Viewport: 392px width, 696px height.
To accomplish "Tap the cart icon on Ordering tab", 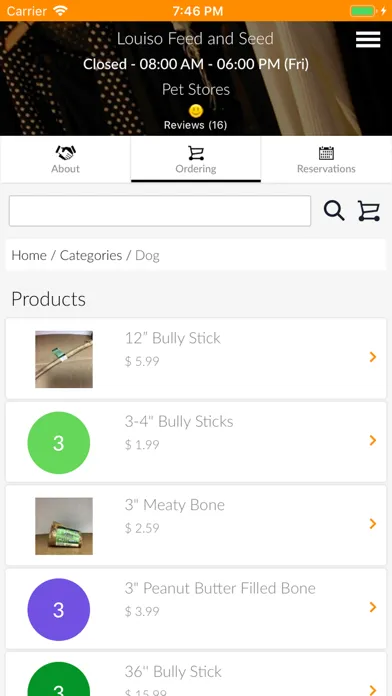I will [196, 153].
